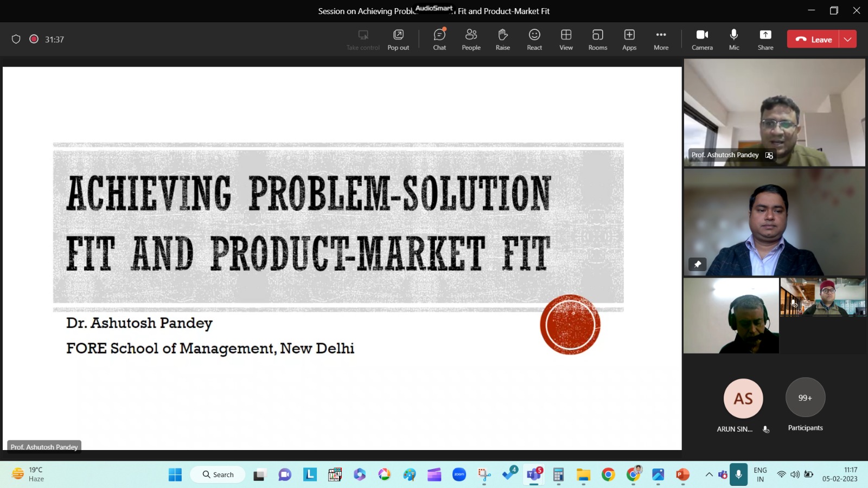The width and height of the screenshot is (868, 488).
Task: Raise your hand in the meeting
Action: click(502, 40)
